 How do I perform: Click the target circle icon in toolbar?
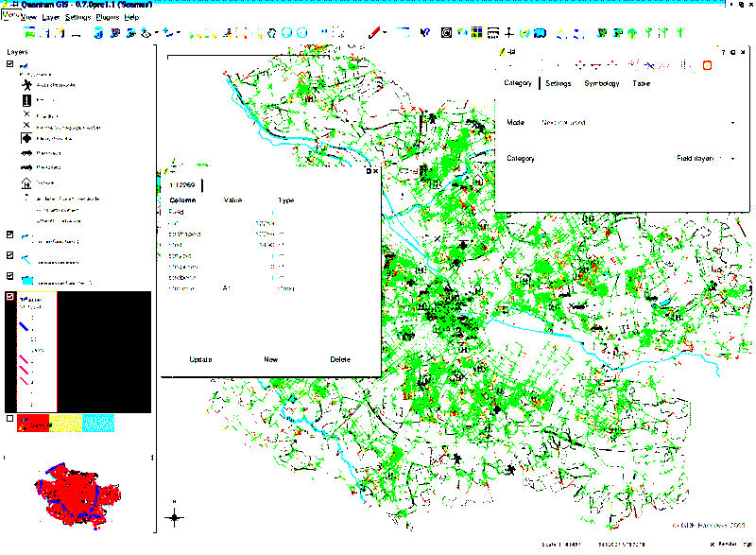447,33
